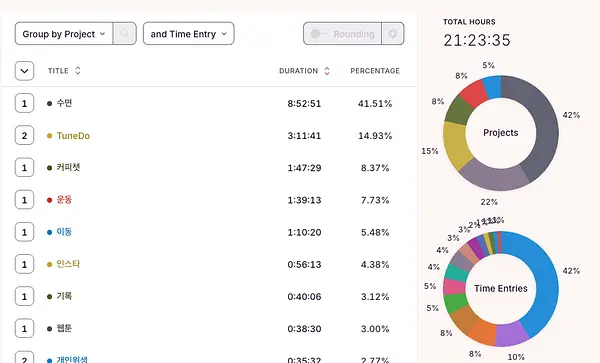Click the red 운동 color dot
Screen dimensions: 600x363
[x=49, y=200]
